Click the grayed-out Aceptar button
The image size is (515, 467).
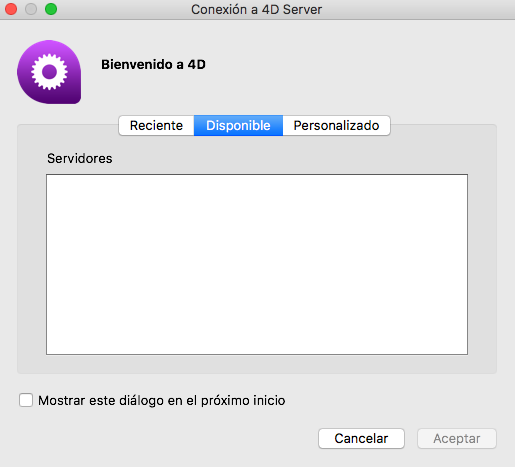pyautogui.click(x=457, y=438)
